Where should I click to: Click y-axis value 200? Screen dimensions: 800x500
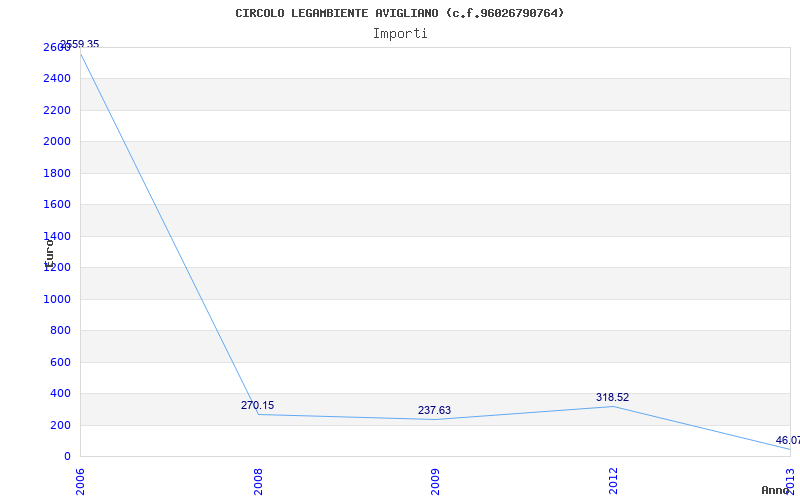point(60,426)
